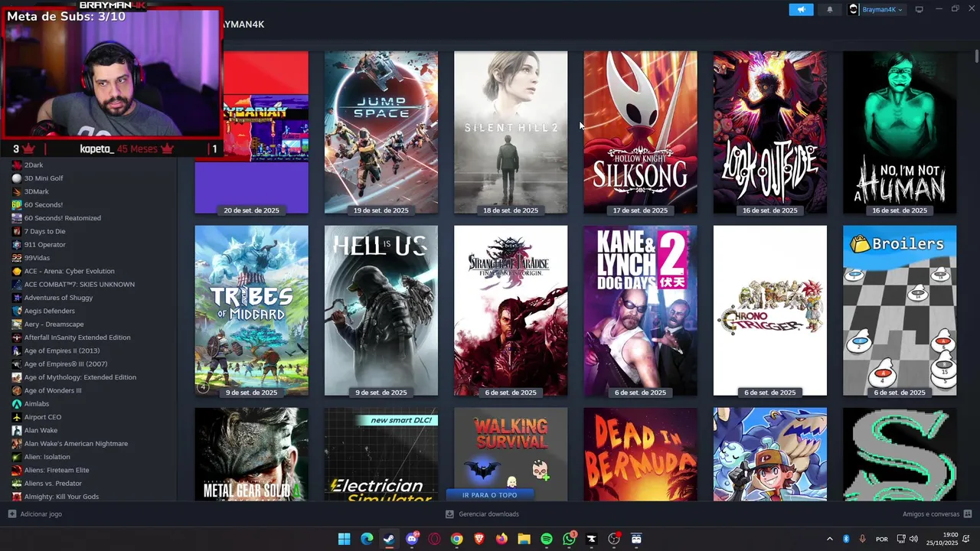Click the ACE - Arena: Cyber Evolution icon
Viewport: 980px width, 551px height.
17,271
